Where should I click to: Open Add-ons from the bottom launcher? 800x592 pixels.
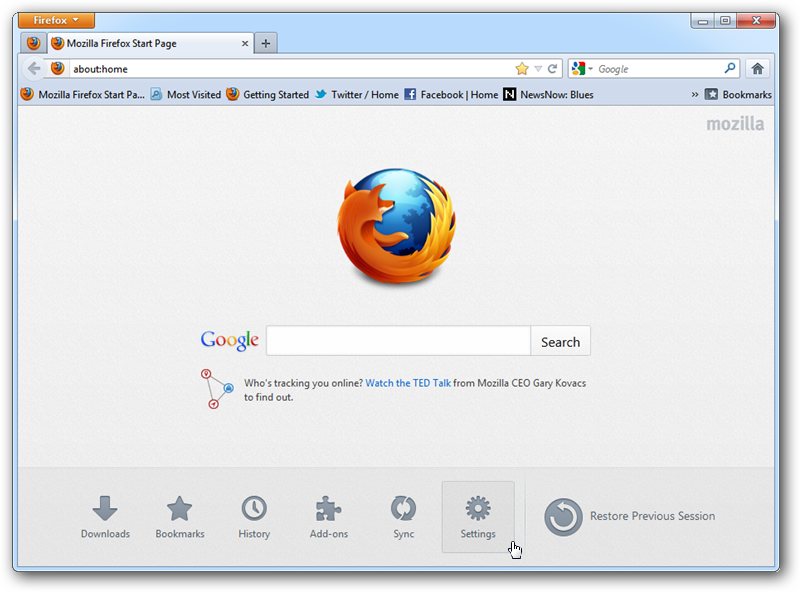(329, 517)
